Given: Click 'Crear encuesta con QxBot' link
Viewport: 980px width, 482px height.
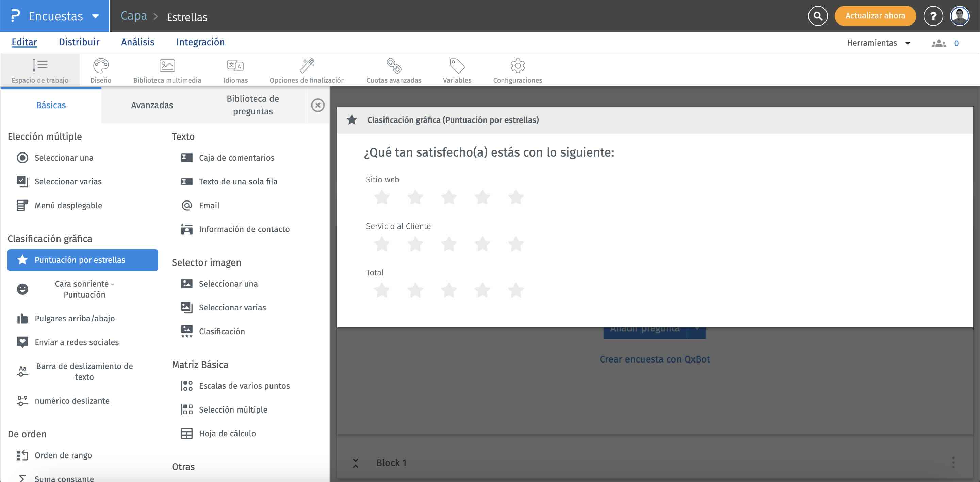Looking at the screenshot, I should [654, 359].
